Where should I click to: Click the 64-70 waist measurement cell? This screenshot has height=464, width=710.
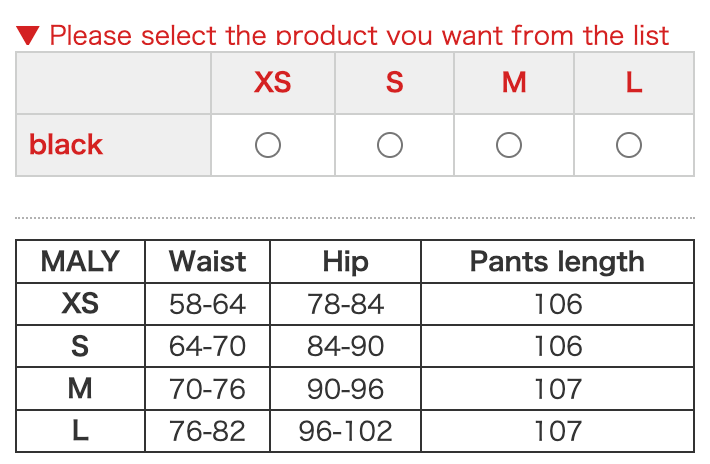tap(207, 346)
